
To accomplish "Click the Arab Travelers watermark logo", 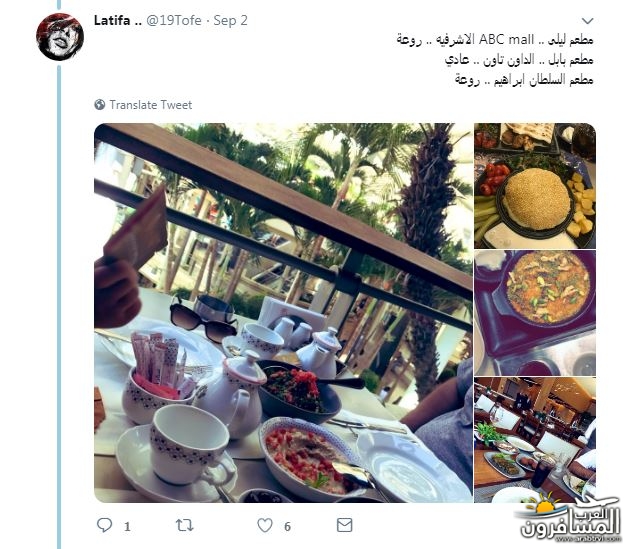I will coord(567,518).
